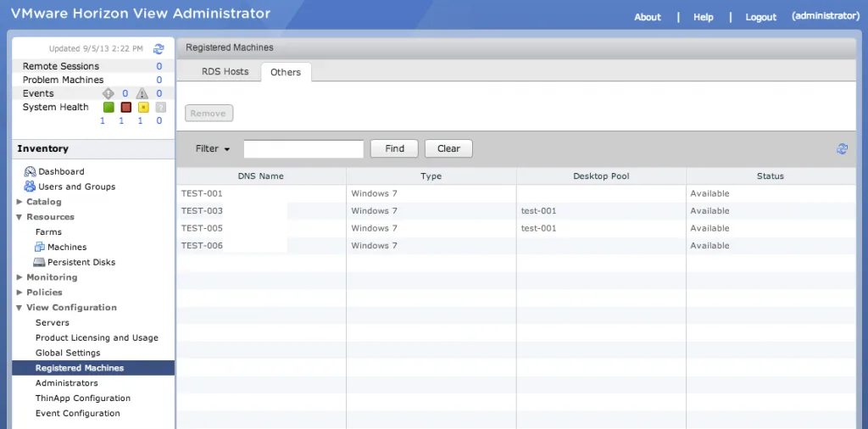Select the Others tab

286,72
